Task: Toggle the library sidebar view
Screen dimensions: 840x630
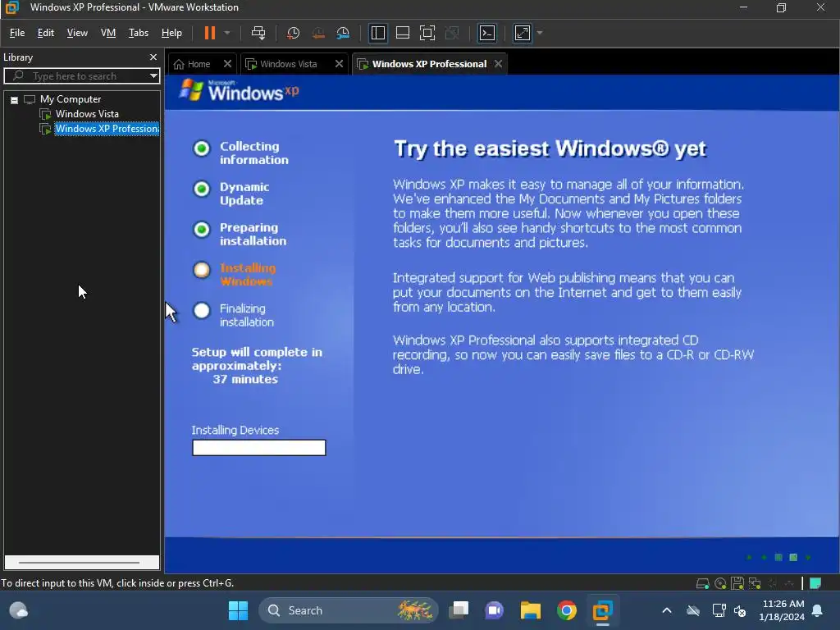Action: 377,33
